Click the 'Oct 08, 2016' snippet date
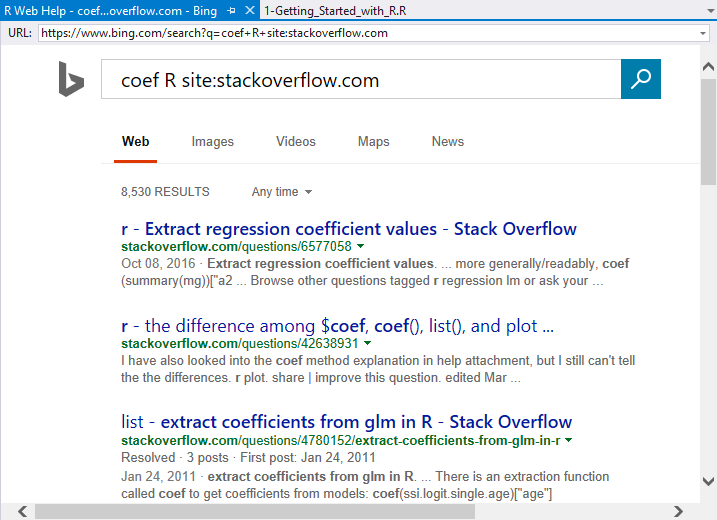This screenshot has width=717, height=520. (x=158, y=263)
